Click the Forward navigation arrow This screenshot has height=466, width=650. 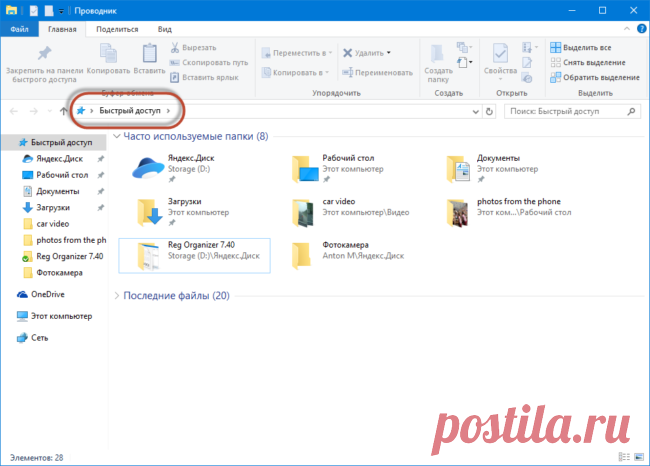point(34,111)
